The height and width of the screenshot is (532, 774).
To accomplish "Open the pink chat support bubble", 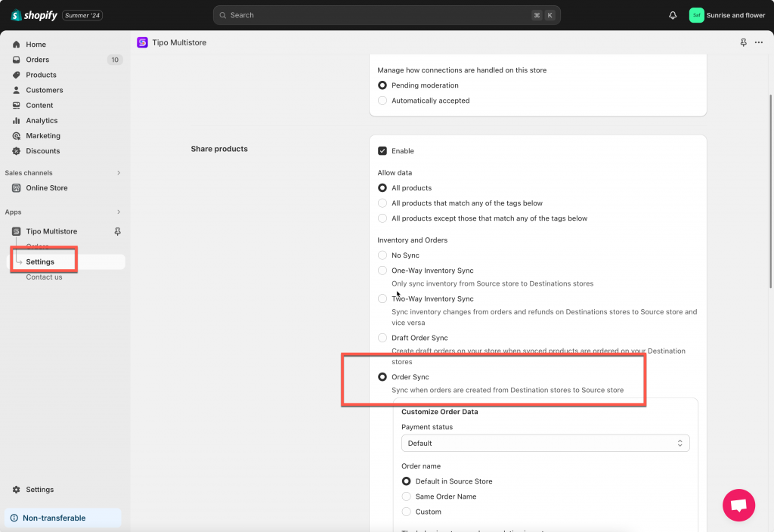I will point(738,505).
